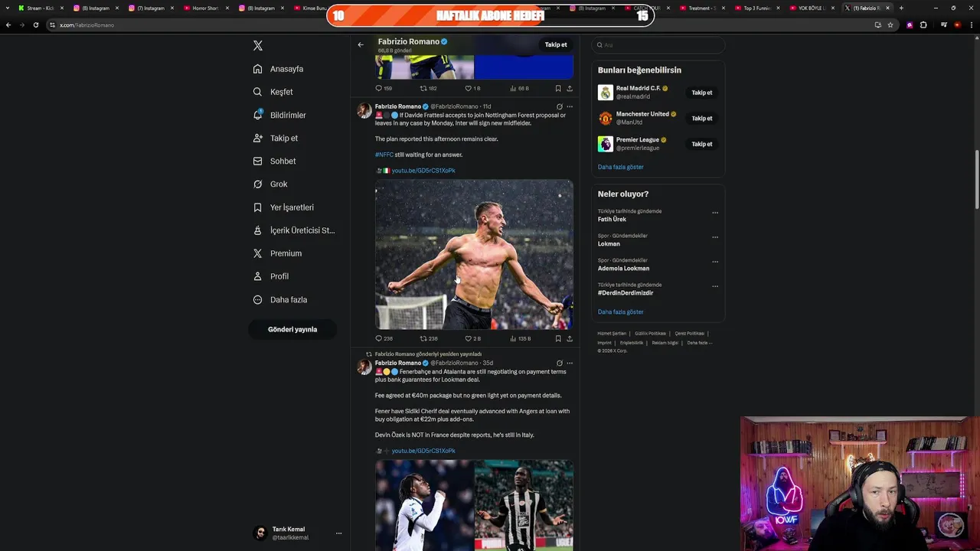Open new browser tab

pos(901,8)
